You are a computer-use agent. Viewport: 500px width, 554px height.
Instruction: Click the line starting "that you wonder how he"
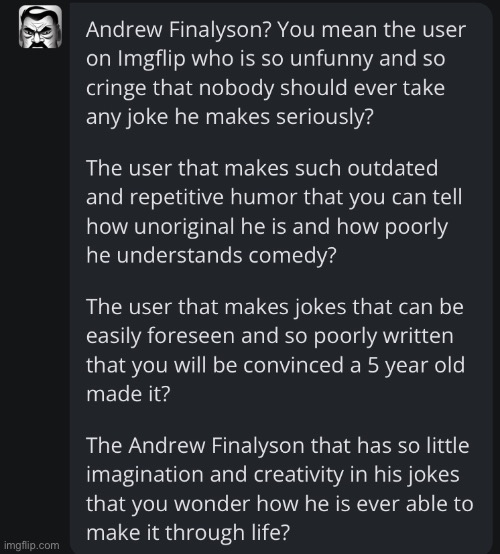(280, 503)
